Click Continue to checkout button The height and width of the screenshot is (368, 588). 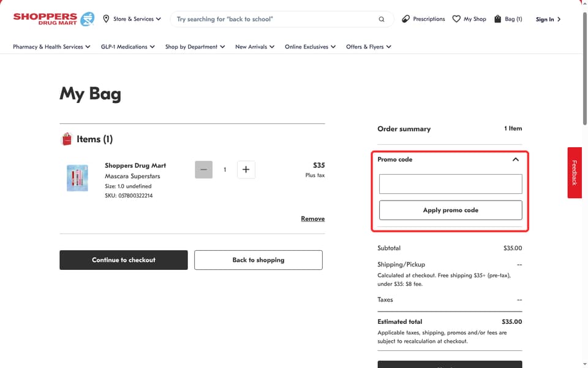pyautogui.click(x=123, y=260)
